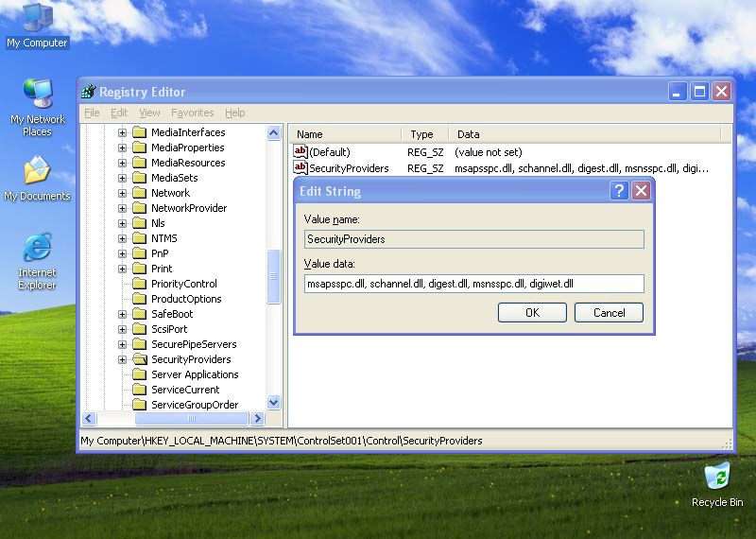Screen dimensions: 756x539
Task: Expand the Network tree node
Action: click(x=123, y=193)
